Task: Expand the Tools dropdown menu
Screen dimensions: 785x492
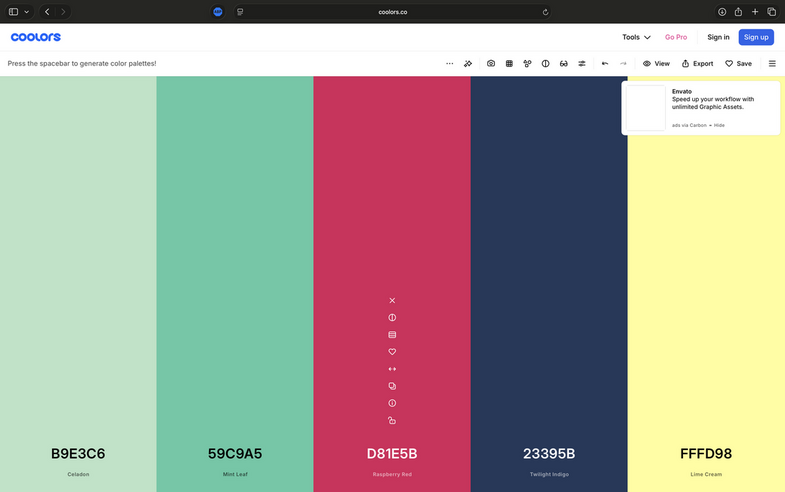Action: click(636, 37)
